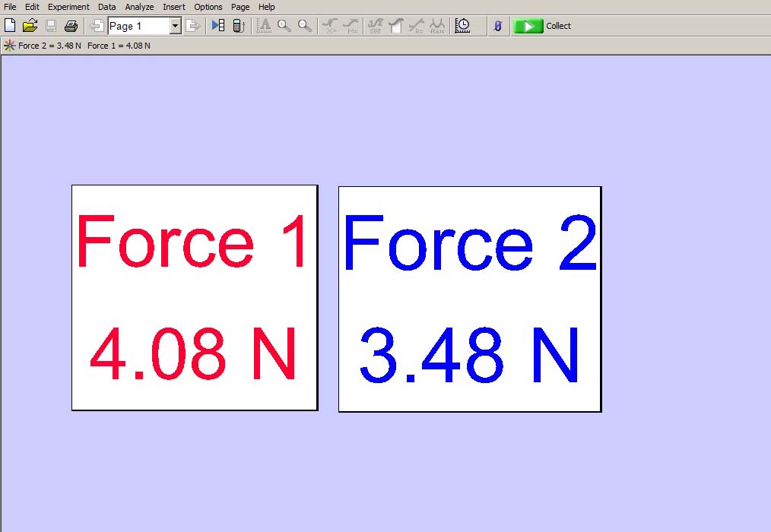Image resolution: width=771 pixels, height=532 pixels.
Task: Open the Options menu
Action: tap(208, 7)
